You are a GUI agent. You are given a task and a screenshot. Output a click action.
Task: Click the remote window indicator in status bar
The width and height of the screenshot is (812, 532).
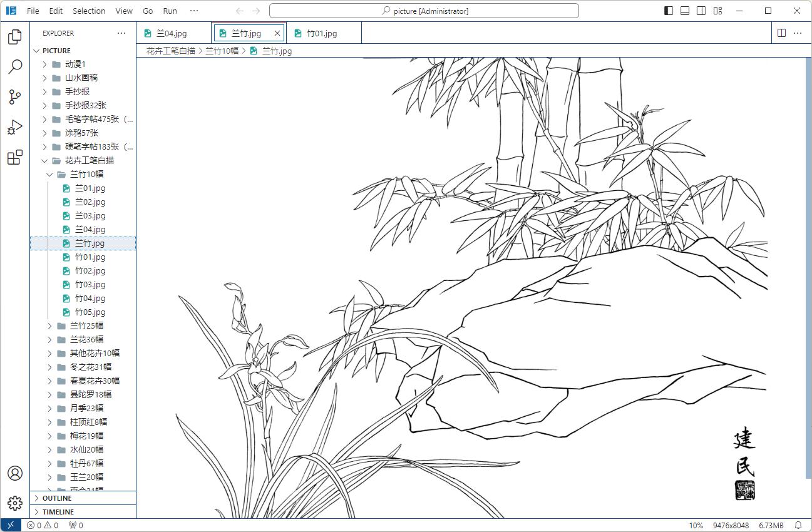pyautogui.click(x=10, y=525)
